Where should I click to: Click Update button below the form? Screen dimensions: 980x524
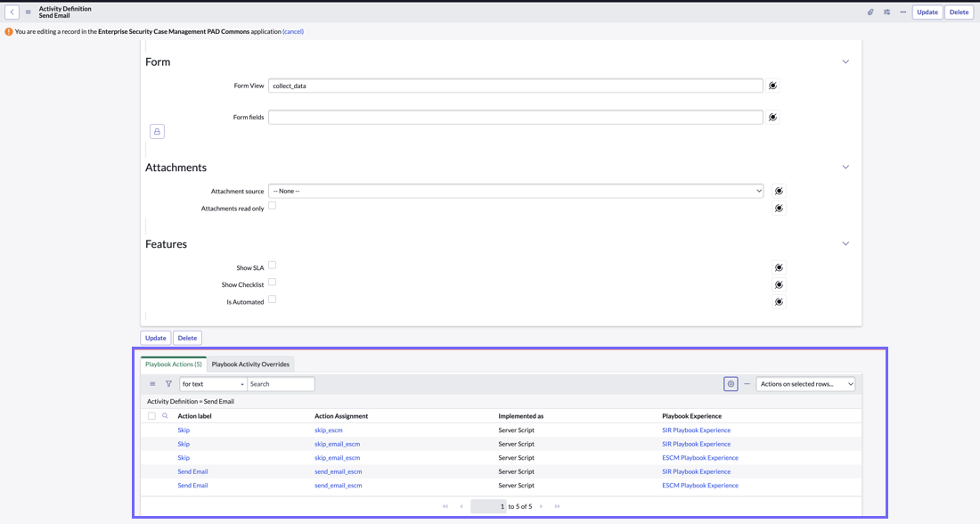[156, 338]
